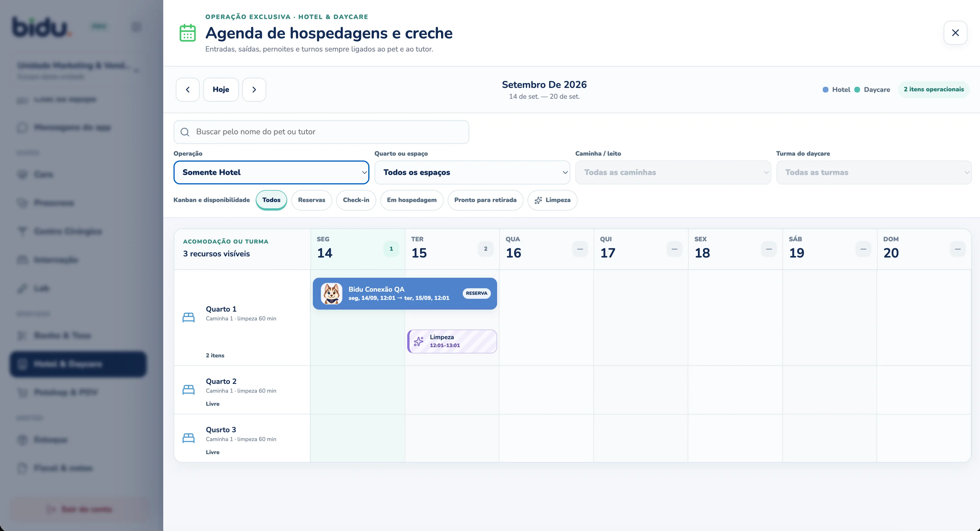This screenshot has height=531, width=980.
Task: Close the agenda panel with X
Action: point(955,33)
